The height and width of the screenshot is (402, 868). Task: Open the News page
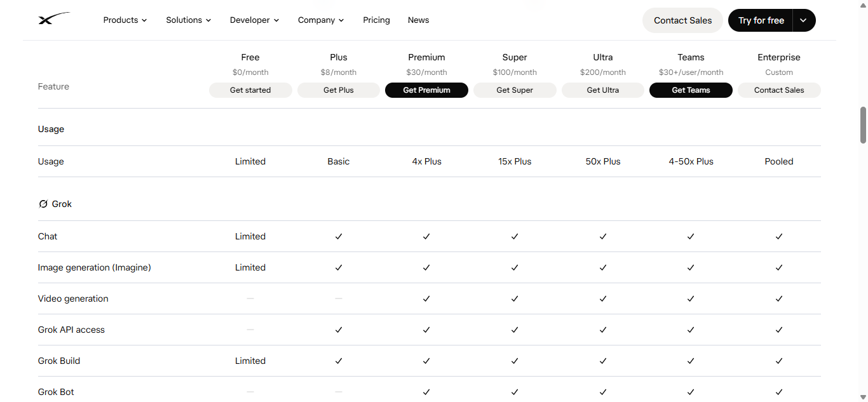(419, 20)
